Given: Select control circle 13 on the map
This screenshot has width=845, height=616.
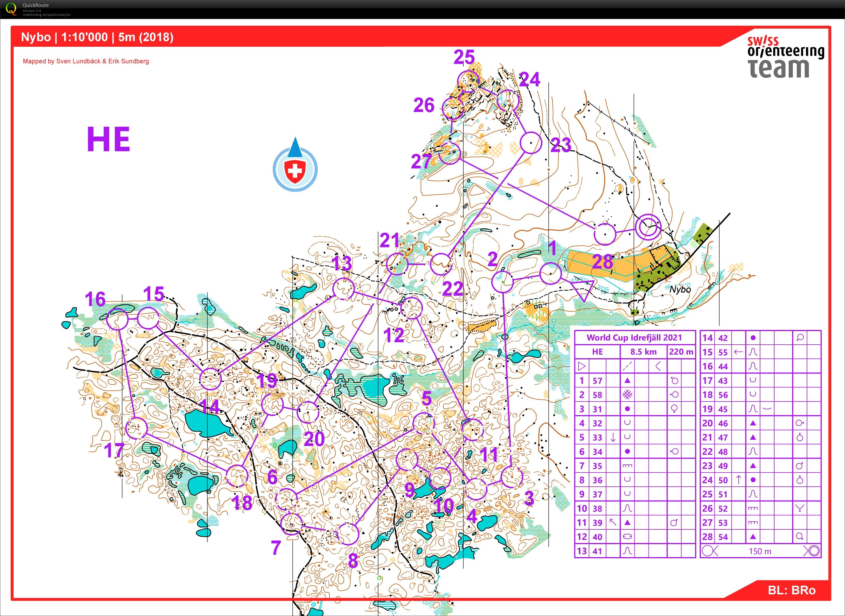Looking at the screenshot, I should pyautogui.click(x=343, y=289).
